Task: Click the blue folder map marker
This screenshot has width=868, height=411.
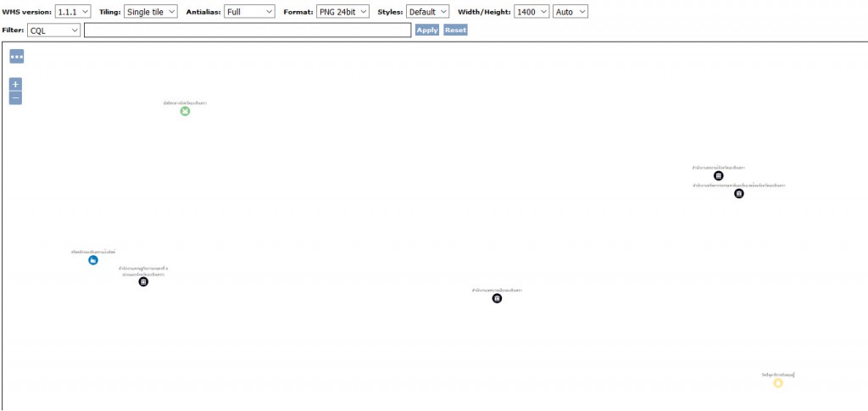Action: click(93, 260)
